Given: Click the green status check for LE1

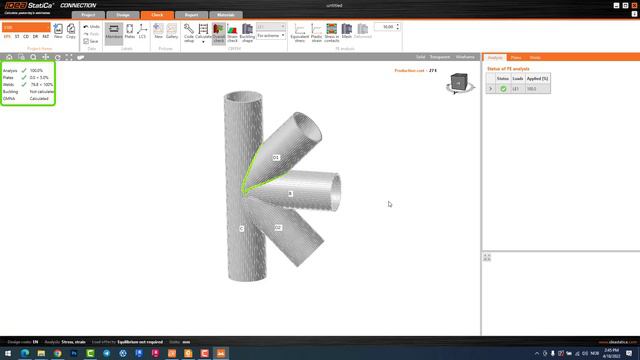Looking at the screenshot, I should (503, 89).
